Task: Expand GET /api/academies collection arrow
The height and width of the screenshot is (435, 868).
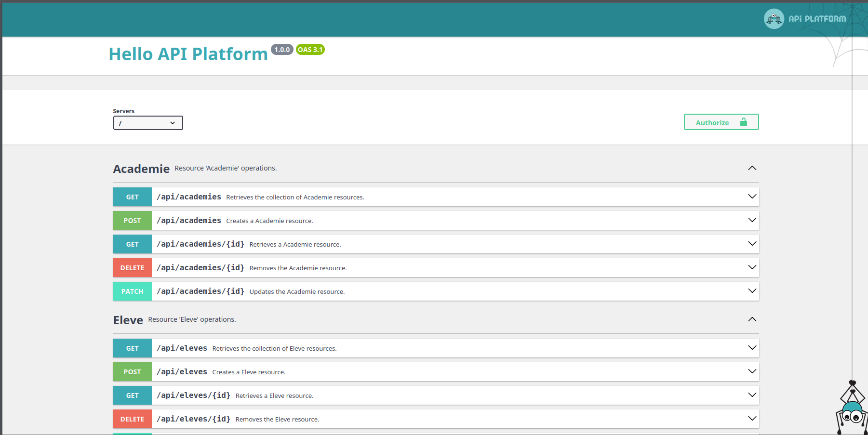Action: [x=752, y=197]
